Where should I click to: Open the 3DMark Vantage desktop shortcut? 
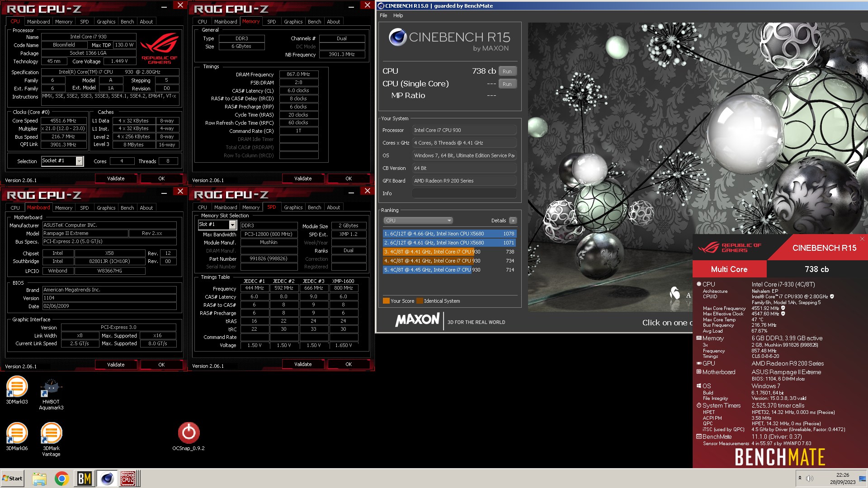pos(51,439)
